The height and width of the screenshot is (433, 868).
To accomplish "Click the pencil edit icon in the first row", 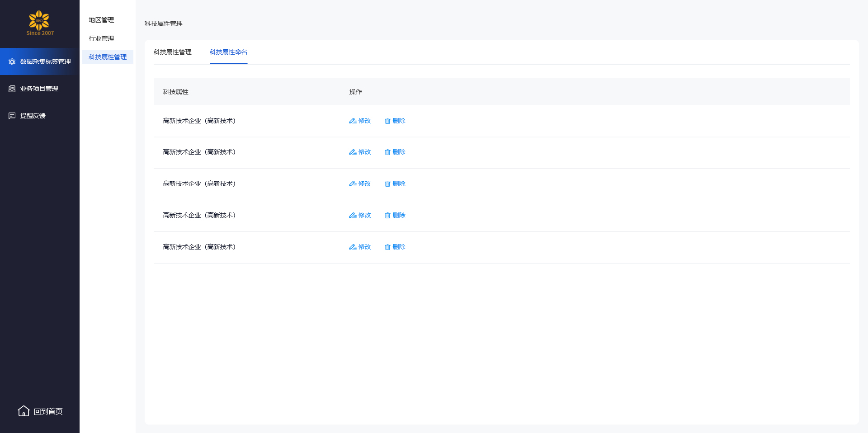I will [353, 121].
